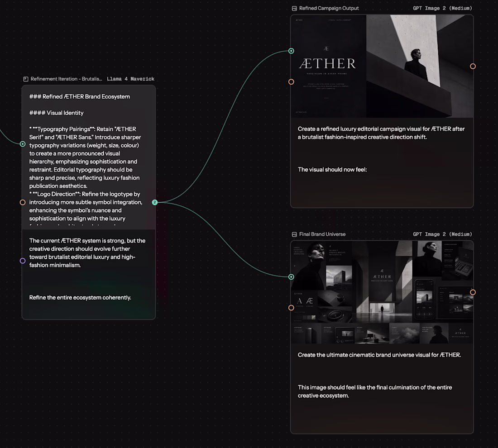This screenshot has height=448, width=498.
Task: Select the orange port on the Refinement Iteration node's left edge
Action: coord(23,202)
